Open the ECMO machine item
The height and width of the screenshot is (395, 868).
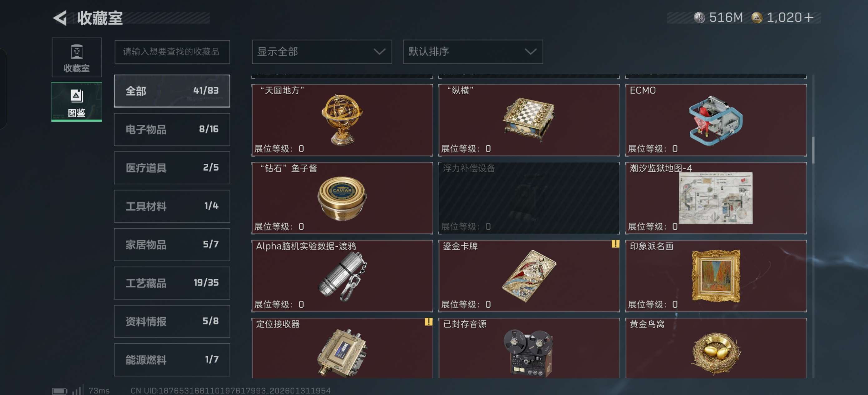pyautogui.click(x=716, y=120)
